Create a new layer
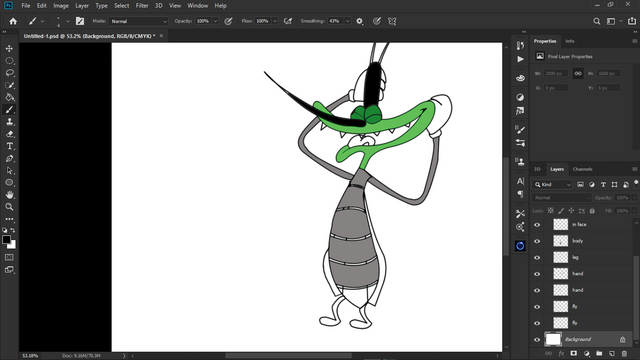The width and height of the screenshot is (640, 360). [611, 353]
